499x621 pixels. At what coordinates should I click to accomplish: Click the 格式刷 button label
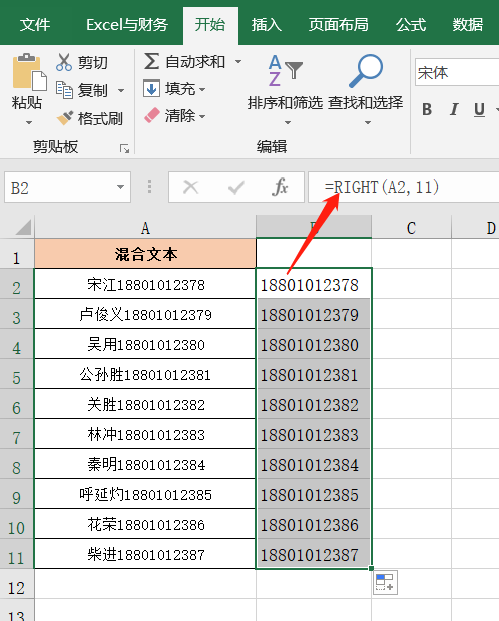point(100,118)
